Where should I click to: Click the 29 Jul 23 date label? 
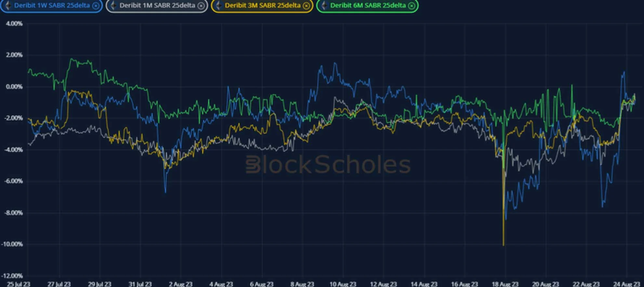click(x=100, y=284)
